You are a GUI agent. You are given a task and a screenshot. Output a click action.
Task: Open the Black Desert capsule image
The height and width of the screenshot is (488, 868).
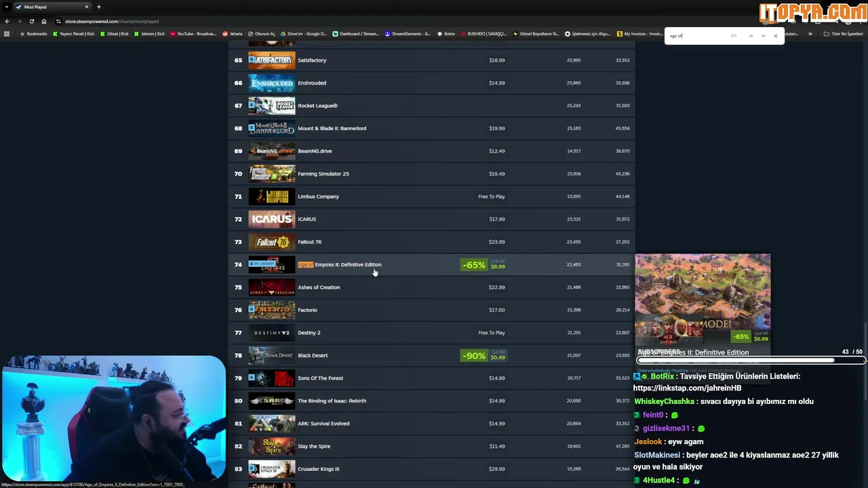(271, 355)
